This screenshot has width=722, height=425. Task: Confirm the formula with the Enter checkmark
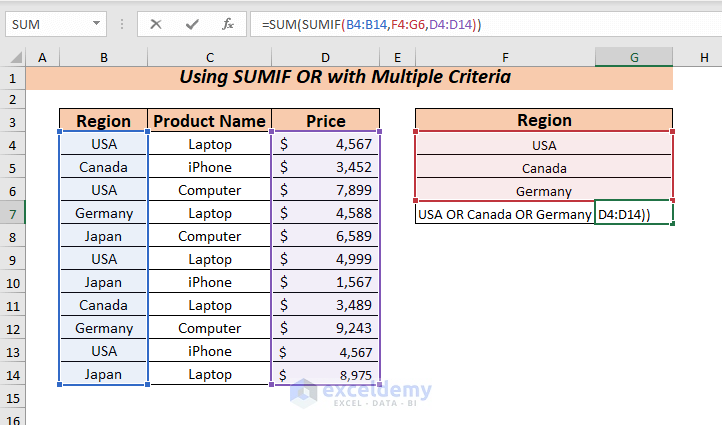(191, 24)
